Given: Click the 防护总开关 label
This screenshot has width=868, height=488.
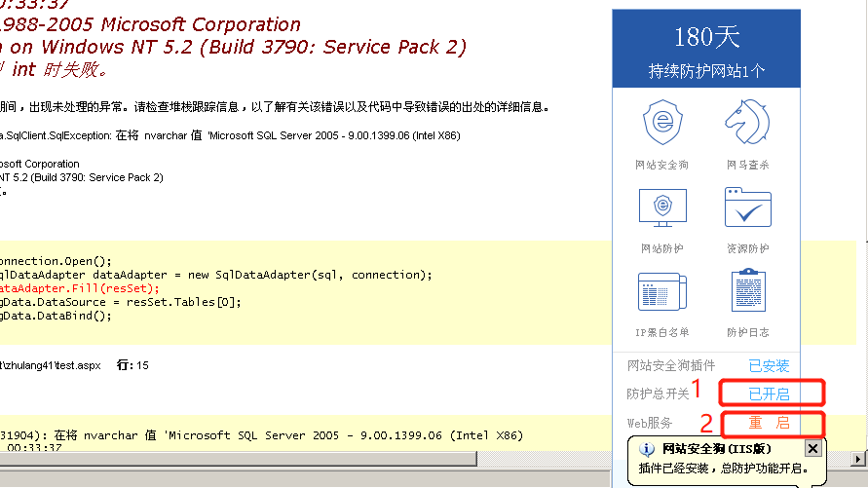Looking at the screenshot, I should 658,394.
